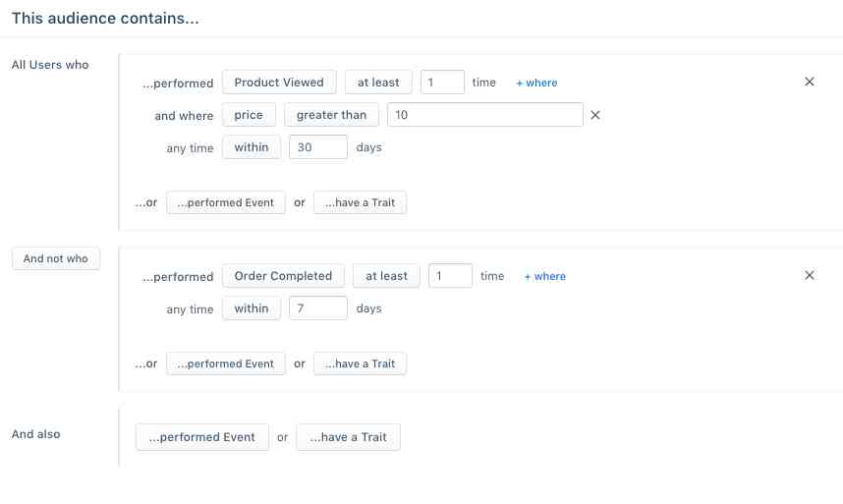Open the price property dropdown
843x504 pixels.
(249, 115)
